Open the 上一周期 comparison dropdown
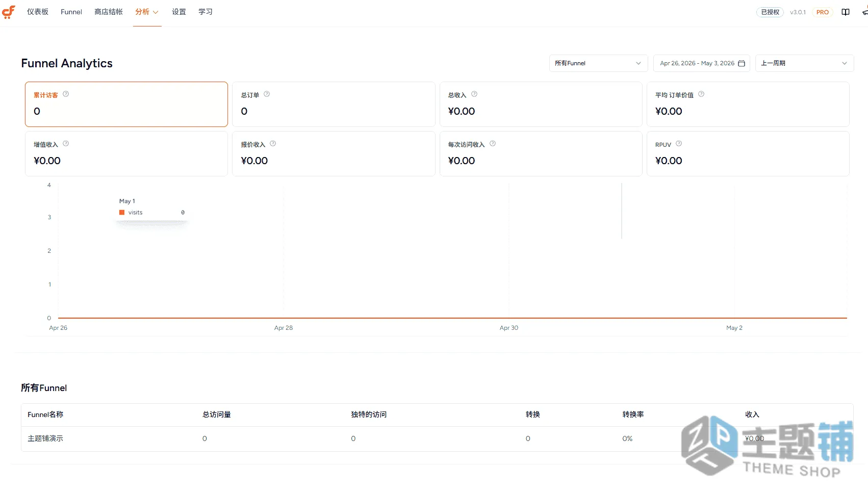 point(804,63)
